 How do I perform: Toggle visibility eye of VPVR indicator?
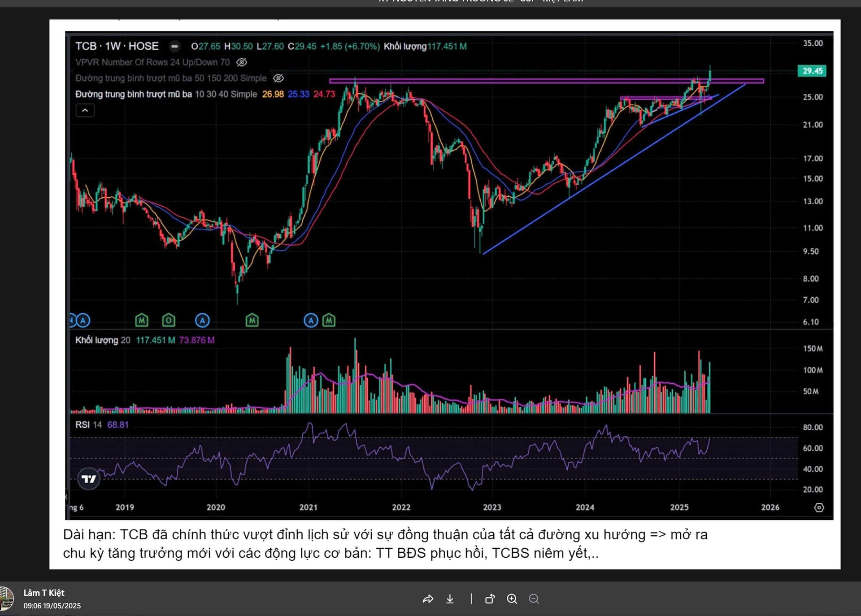pos(241,62)
